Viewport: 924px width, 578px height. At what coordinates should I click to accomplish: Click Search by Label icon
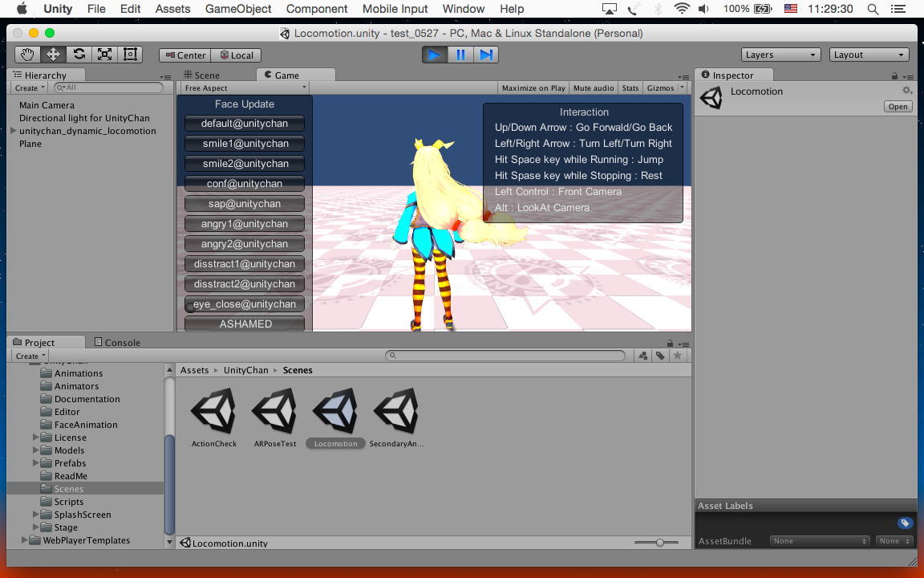660,356
